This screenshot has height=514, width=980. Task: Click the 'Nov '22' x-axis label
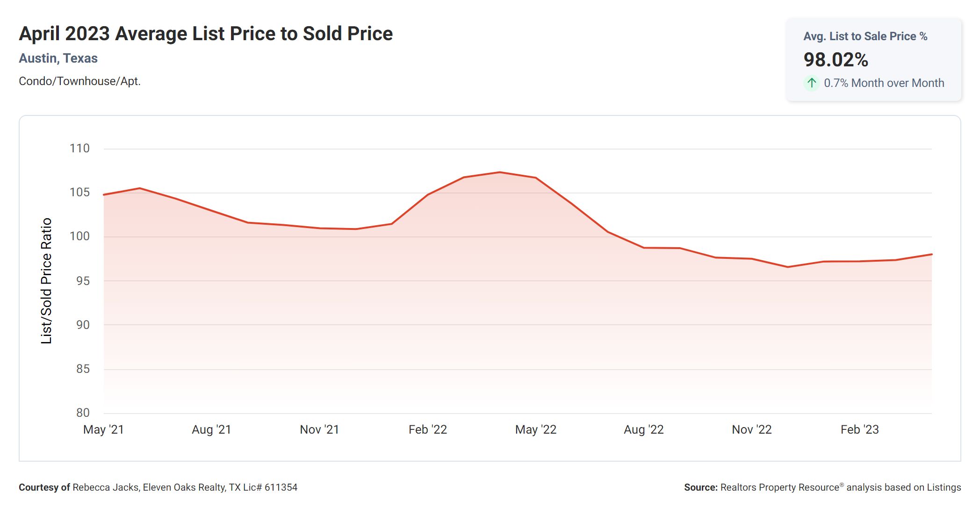(x=752, y=429)
